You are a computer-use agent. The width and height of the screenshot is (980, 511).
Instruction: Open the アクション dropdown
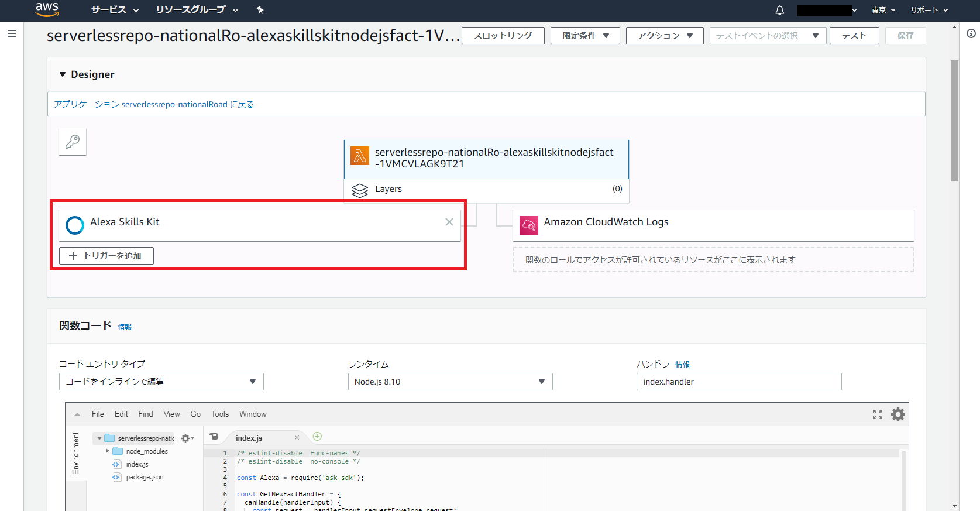[665, 36]
